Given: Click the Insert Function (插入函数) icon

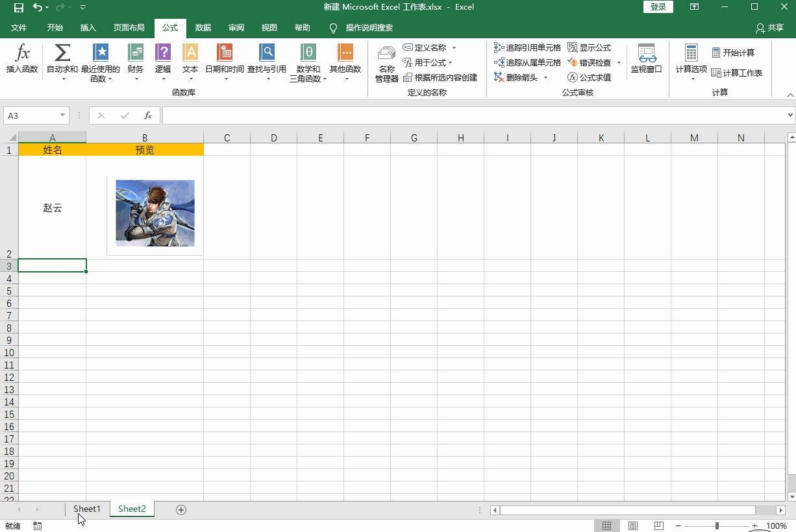Looking at the screenshot, I should tap(22, 59).
